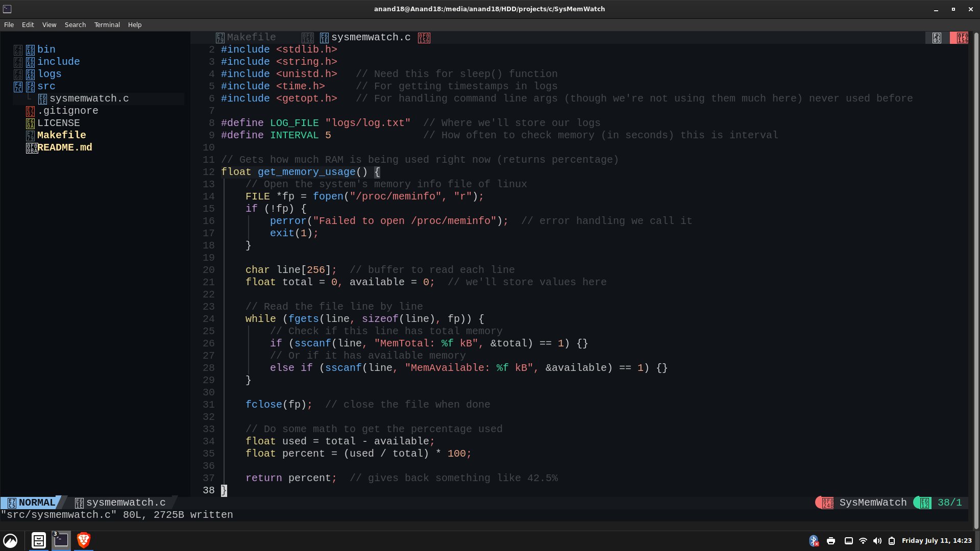Open the file manager taskbar icon
Screen dimensions: 980x551
(38, 540)
